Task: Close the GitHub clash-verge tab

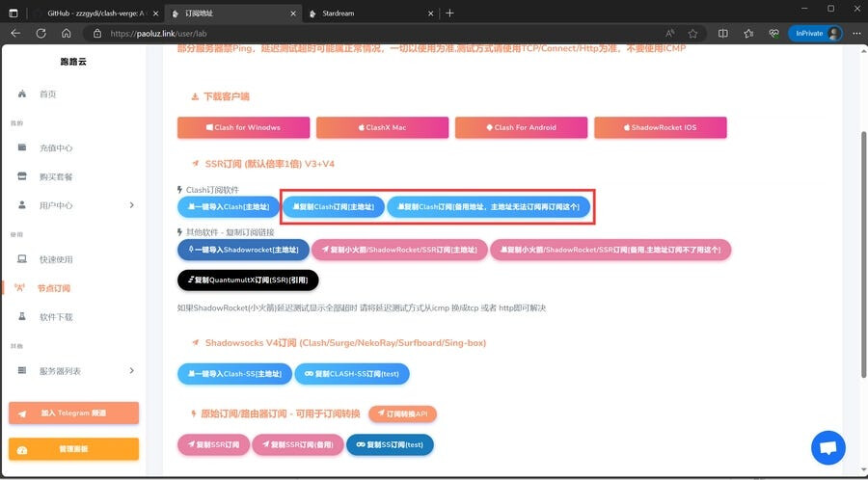Action: tap(154, 13)
